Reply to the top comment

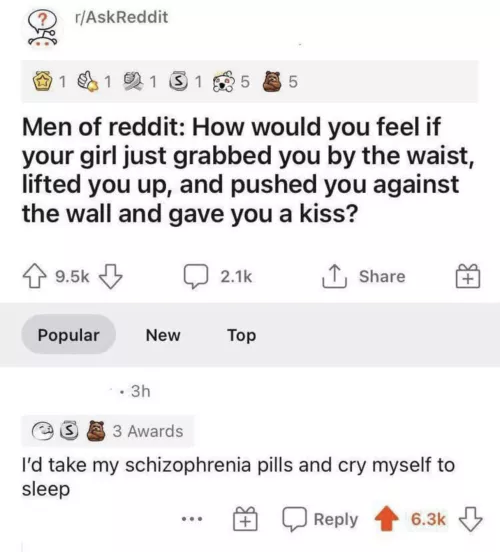click(x=320, y=519)
